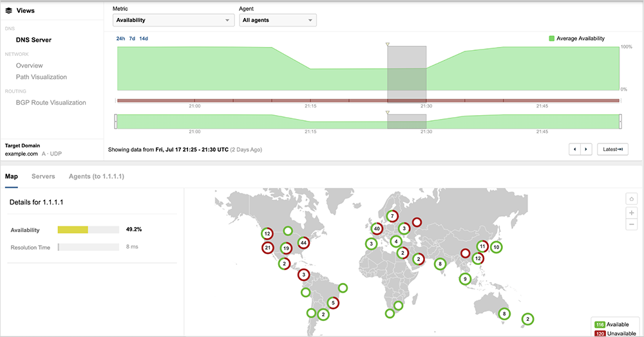Switch to the Servers tab
This screenshot has height=337, width=644.
43,176
